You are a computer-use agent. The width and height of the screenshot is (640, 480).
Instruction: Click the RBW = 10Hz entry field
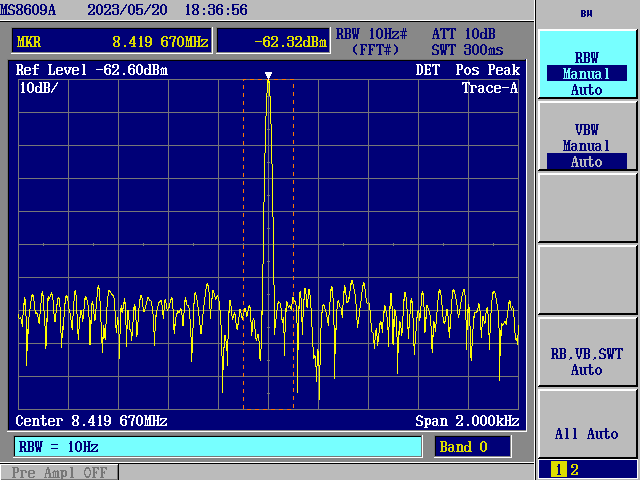(218, 447)
